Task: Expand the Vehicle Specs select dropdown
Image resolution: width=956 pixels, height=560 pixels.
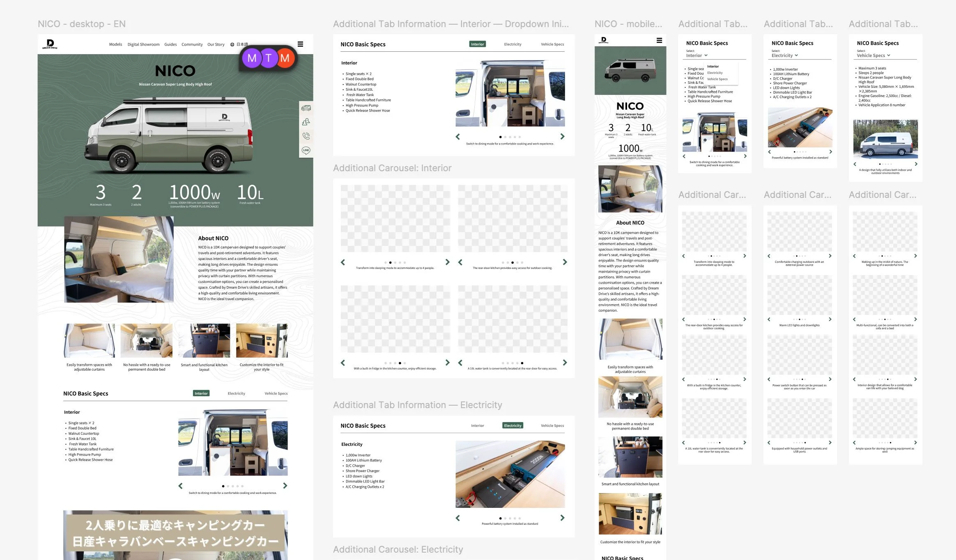Action: 873,55
